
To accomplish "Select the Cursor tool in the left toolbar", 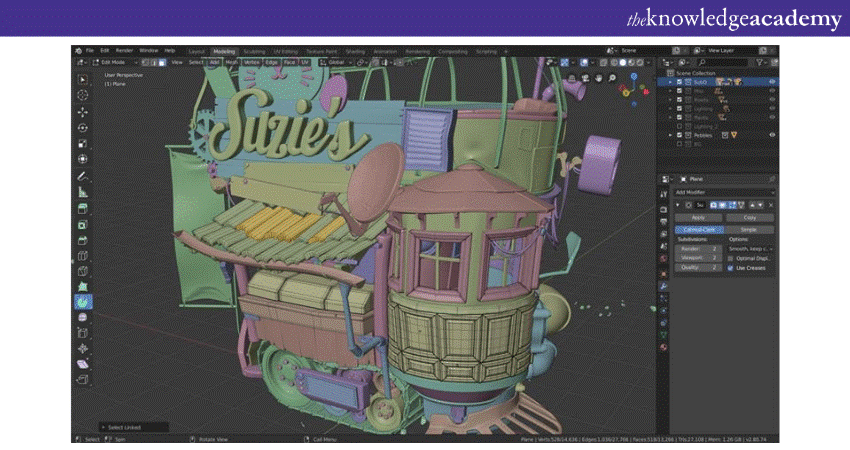I will [x=83, y=95].
